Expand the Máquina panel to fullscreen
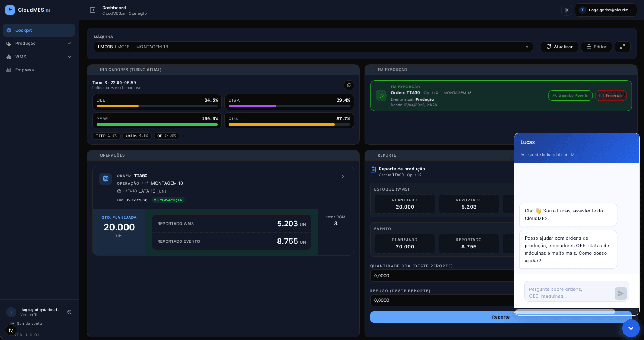This screenshot has height=340, width=644. pos(623,47)
